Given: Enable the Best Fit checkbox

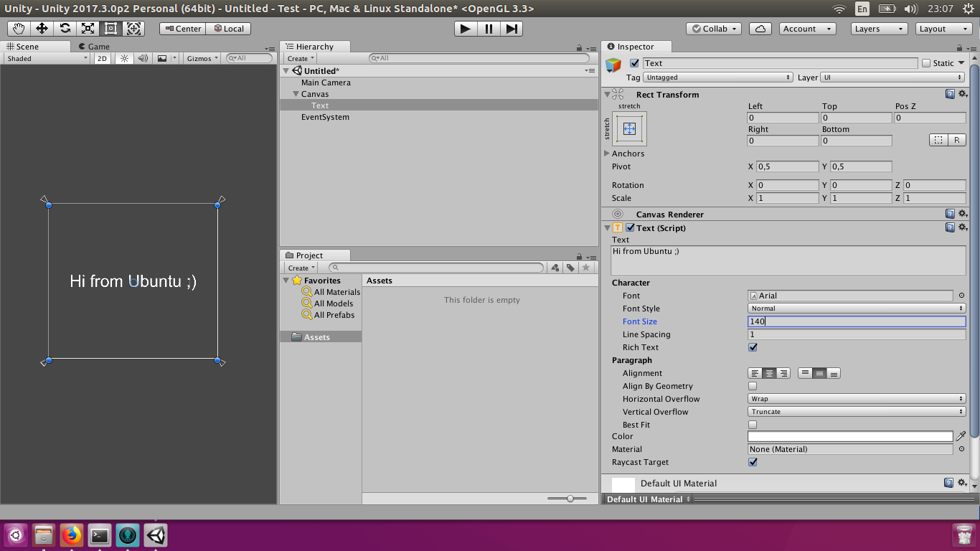Looking at the screenshot, I should tap(753, 425).
